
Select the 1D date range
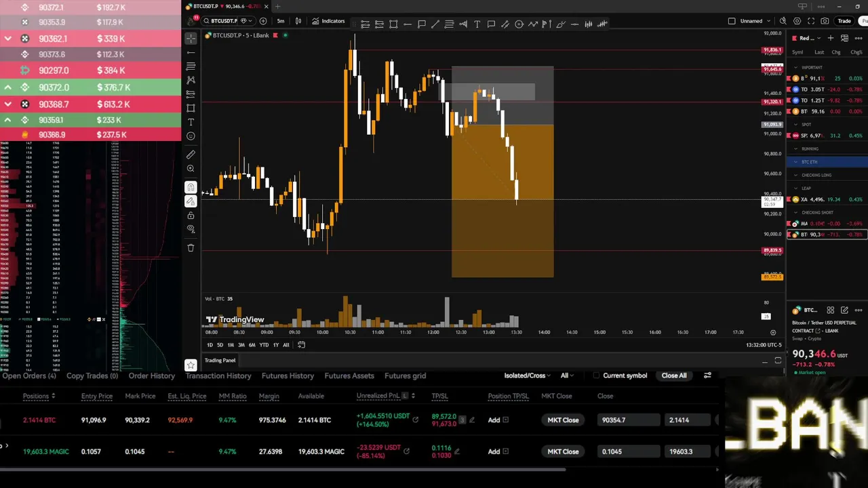(210, 345)
